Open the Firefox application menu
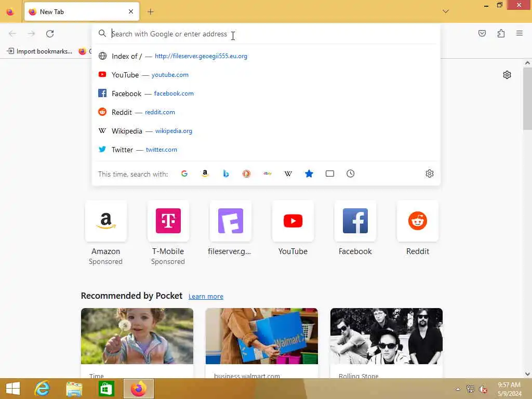The width and height of the screenshot is (532, 399). click(x=520, y=33)
